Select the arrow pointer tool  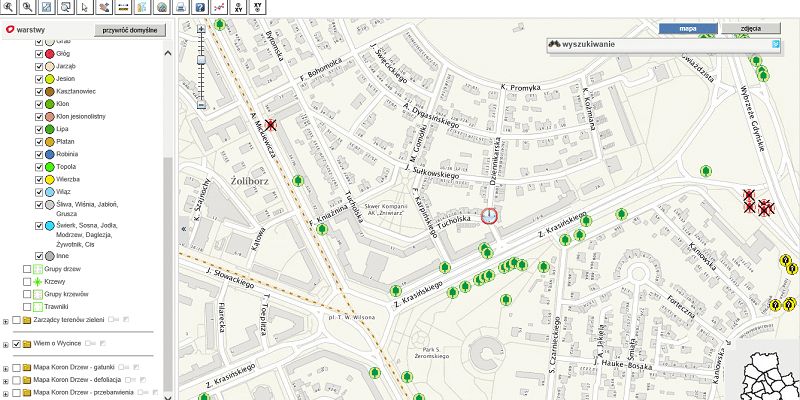[x=84, y=7]
